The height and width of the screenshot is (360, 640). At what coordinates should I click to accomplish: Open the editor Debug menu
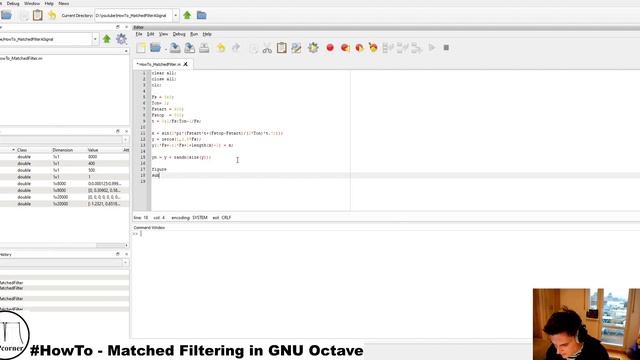(179, 34)
